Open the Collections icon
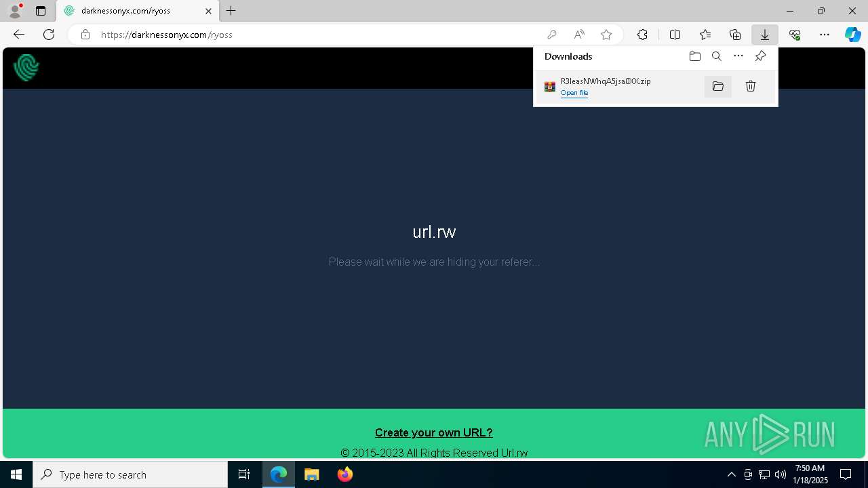The width and height of the screenshot is (868, 488). point(735,35)
